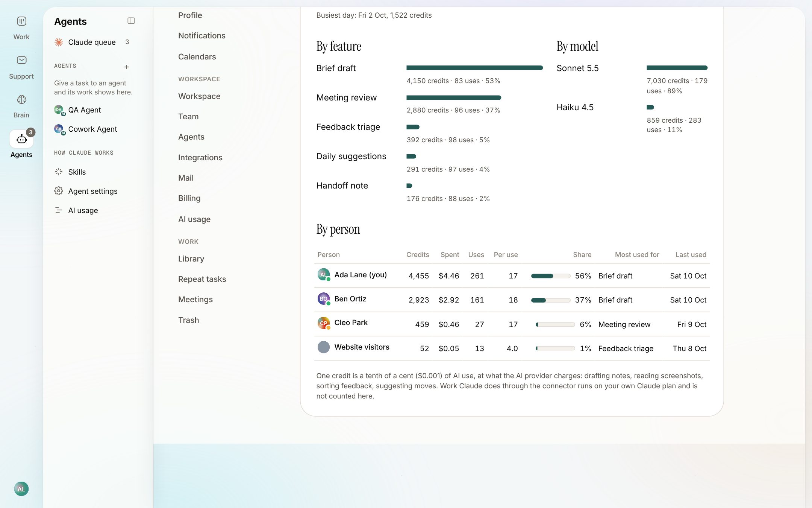Select the Agents robot icon
This screenshot has height=508, width=812.
(x=21, y=139)
